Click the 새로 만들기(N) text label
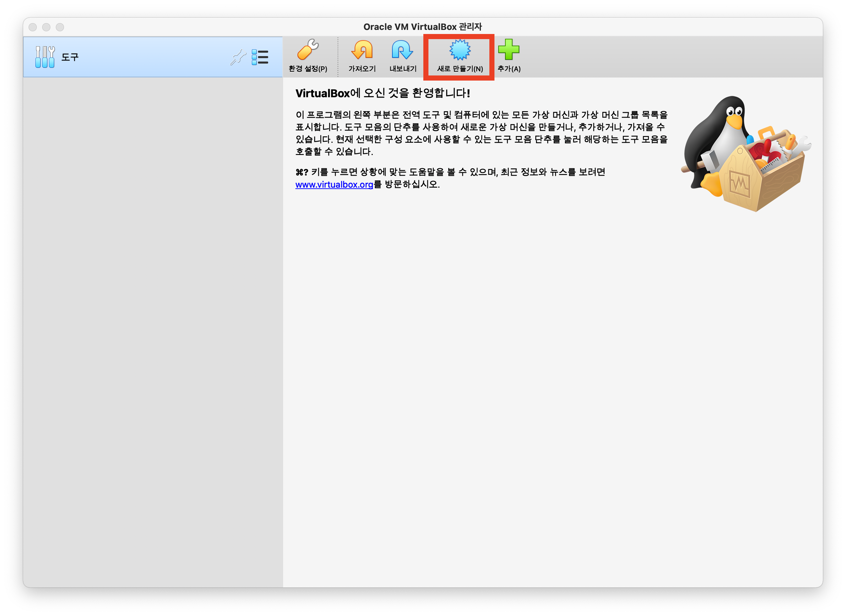The height and width of the screenshot is (616, 846). point(460,69)
